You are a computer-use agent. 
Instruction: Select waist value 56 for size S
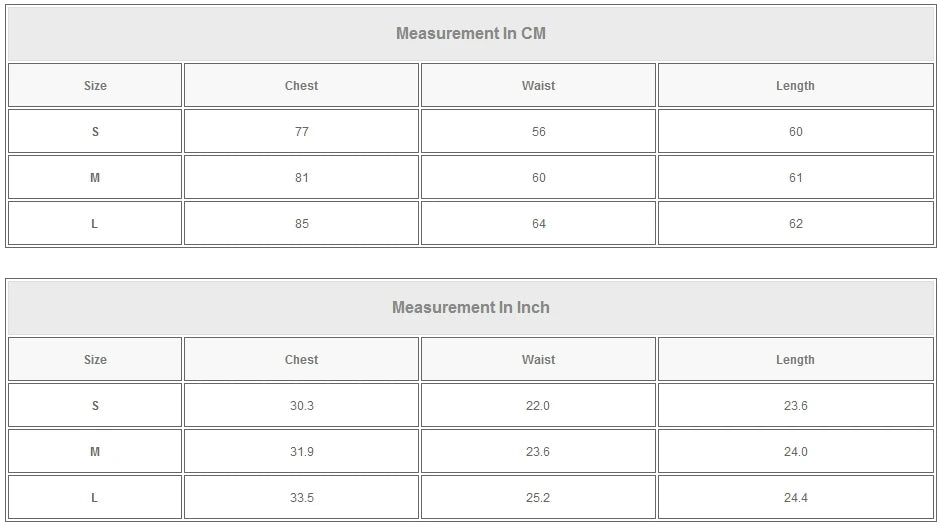538,132
